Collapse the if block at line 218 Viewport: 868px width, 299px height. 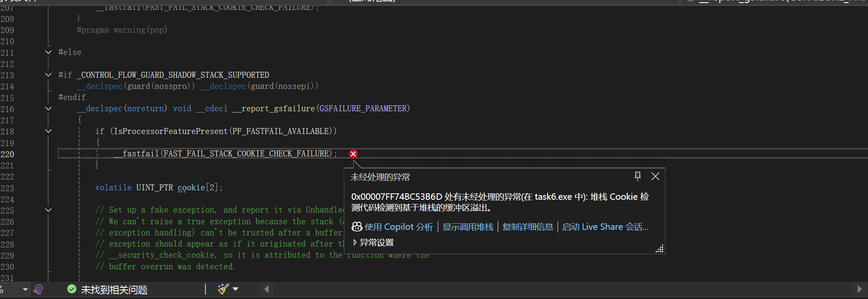click(x=48, y=131)
